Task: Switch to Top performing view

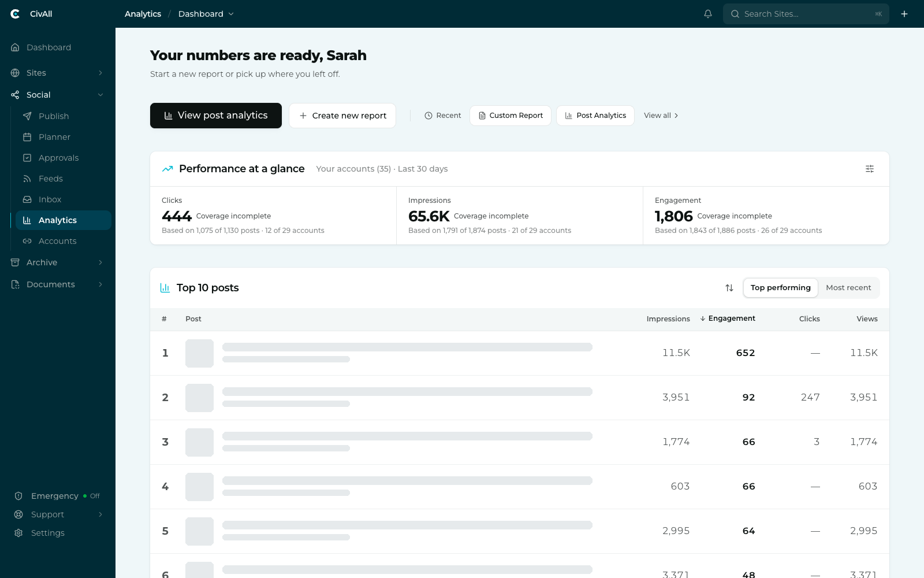Action: (780, 288)
